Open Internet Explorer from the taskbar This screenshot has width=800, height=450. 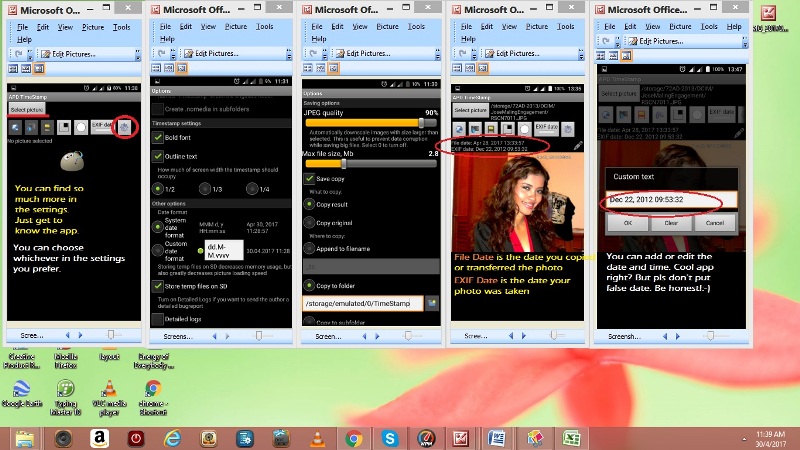[172, 438]
